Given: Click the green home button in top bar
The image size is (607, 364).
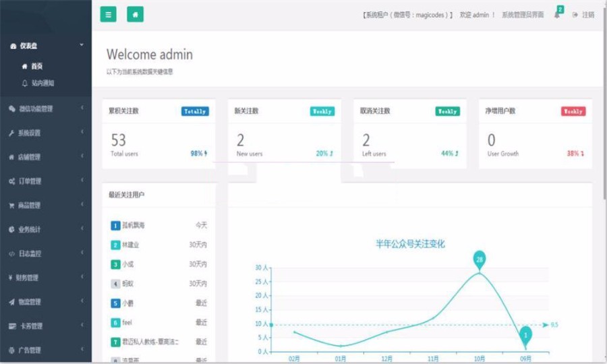Looking at the screenshot, I should 135,14.
